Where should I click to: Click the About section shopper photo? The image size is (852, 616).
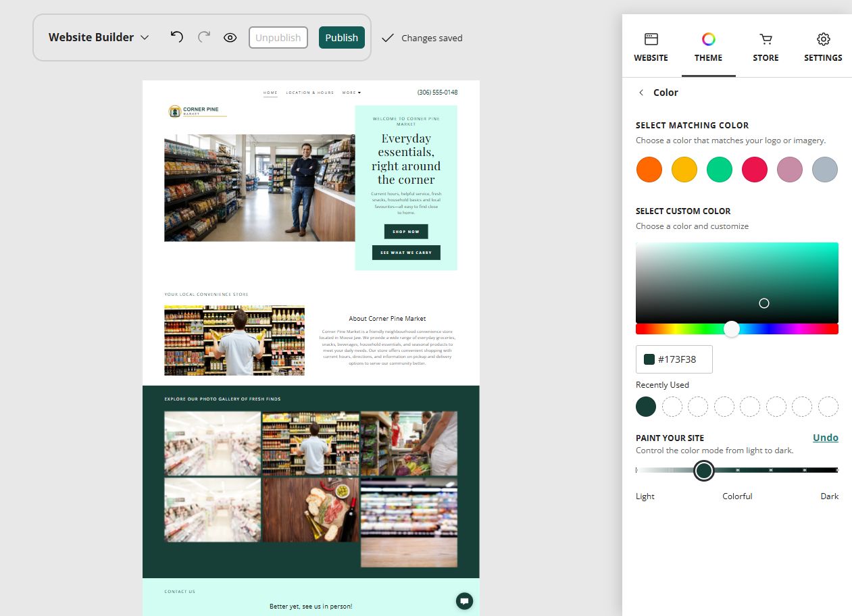coord(234,340)
